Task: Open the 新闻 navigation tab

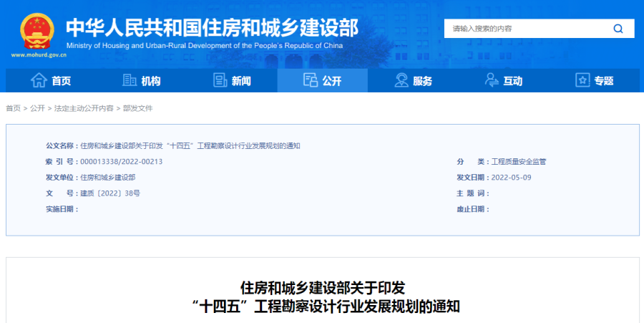Action: 232,80
